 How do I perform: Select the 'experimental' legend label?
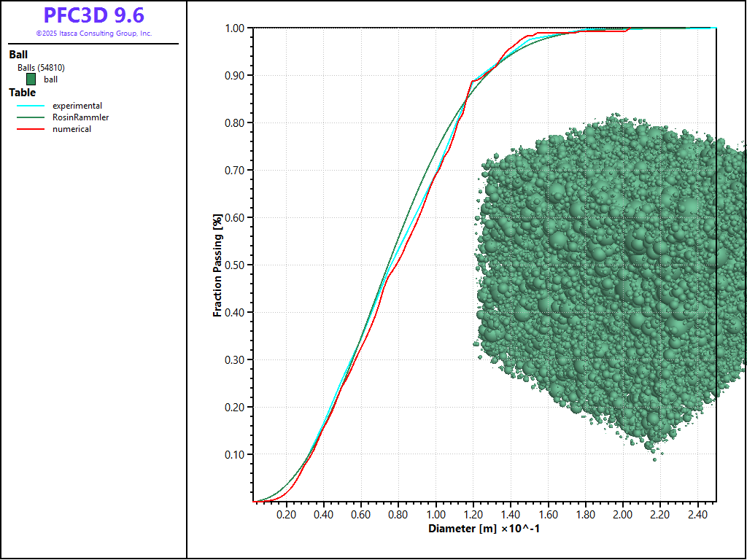(77, 106)
